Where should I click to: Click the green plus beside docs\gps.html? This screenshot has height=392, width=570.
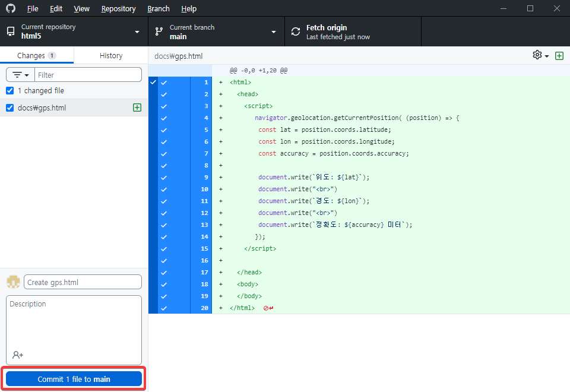point(137,108)
